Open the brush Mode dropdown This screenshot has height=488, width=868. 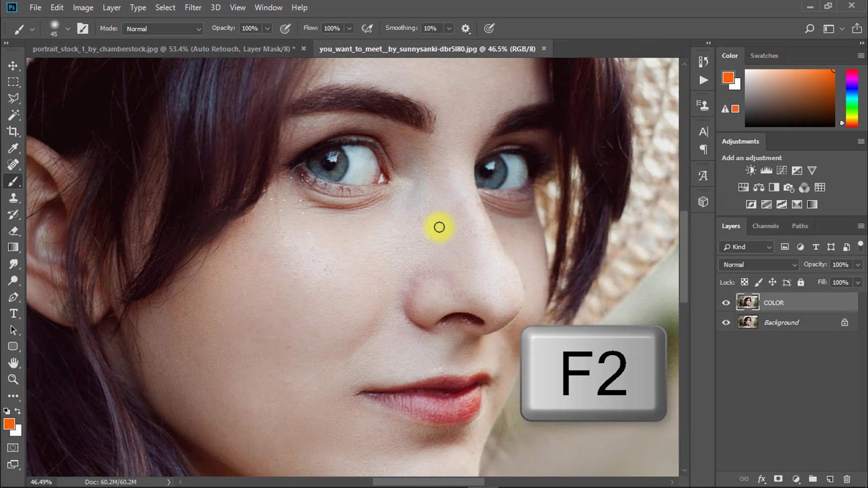click(x=162, y=29)
